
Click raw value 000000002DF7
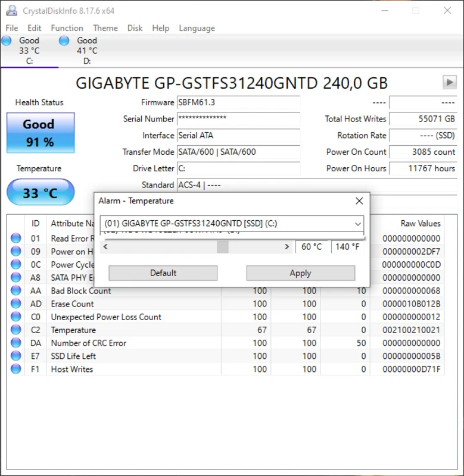(412, 252)
